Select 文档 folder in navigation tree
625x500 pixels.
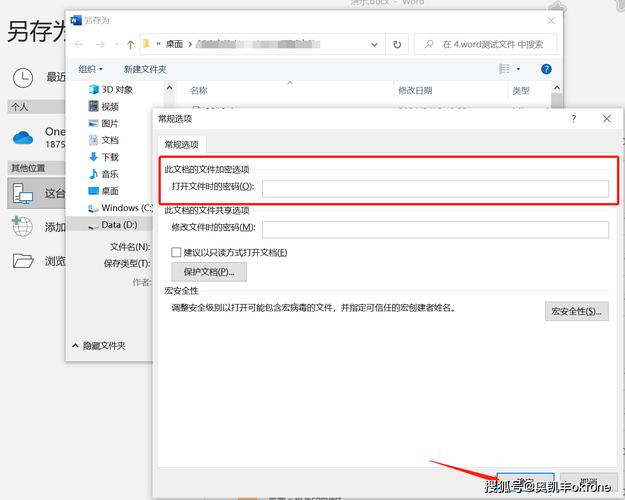click(104, 140)
